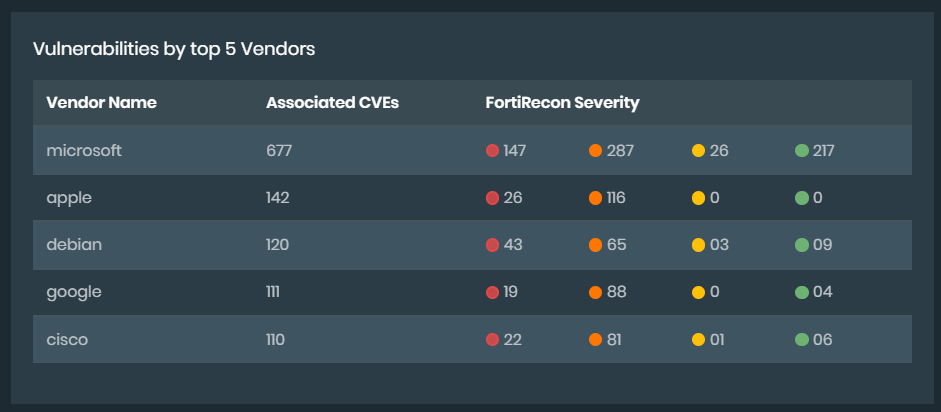This screenshot has width=941, height=412.
Task: Click debian's green low severity dot
Action: [x=801, y=245]
